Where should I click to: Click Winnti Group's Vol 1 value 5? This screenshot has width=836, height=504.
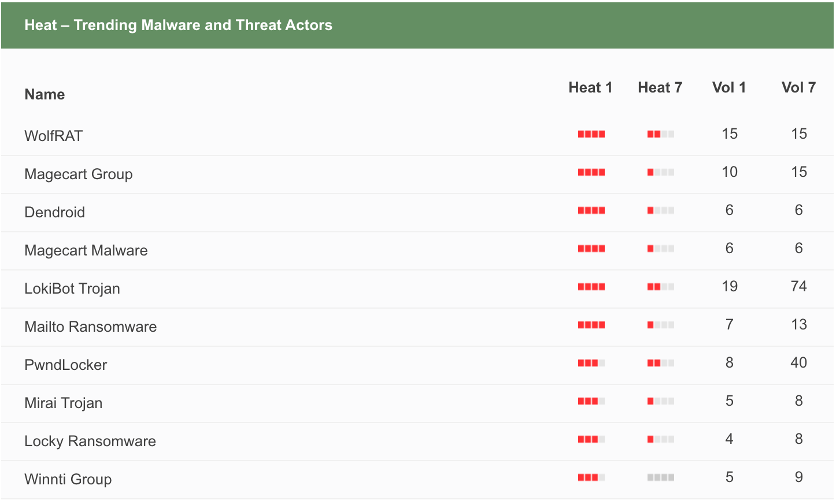pos(730,477)
